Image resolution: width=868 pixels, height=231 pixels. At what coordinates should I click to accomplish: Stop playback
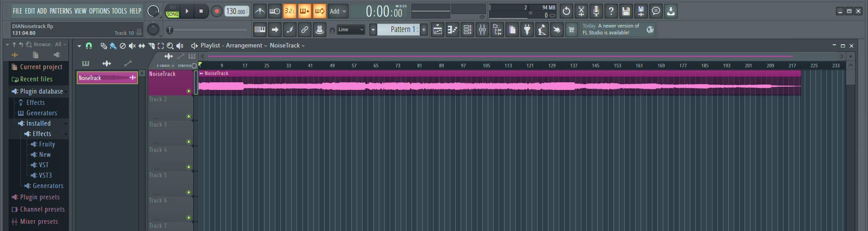point(201,11)
